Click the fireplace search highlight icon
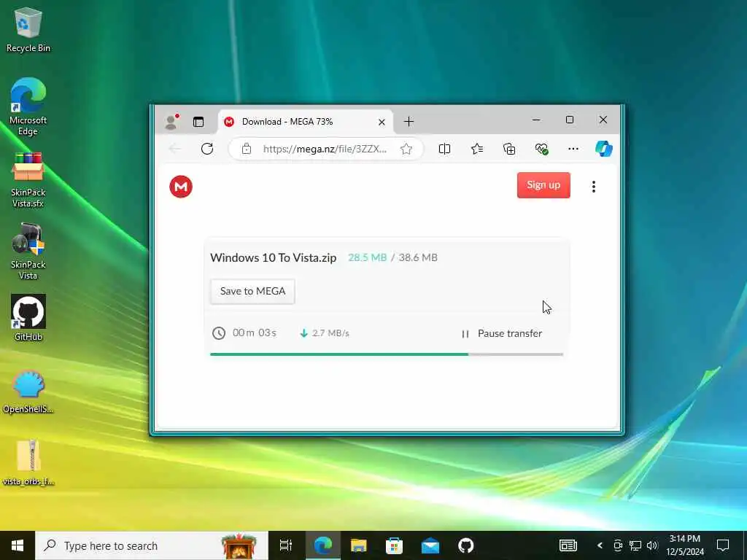This screenshot has height=560, width=747. (x=239, y=546)
